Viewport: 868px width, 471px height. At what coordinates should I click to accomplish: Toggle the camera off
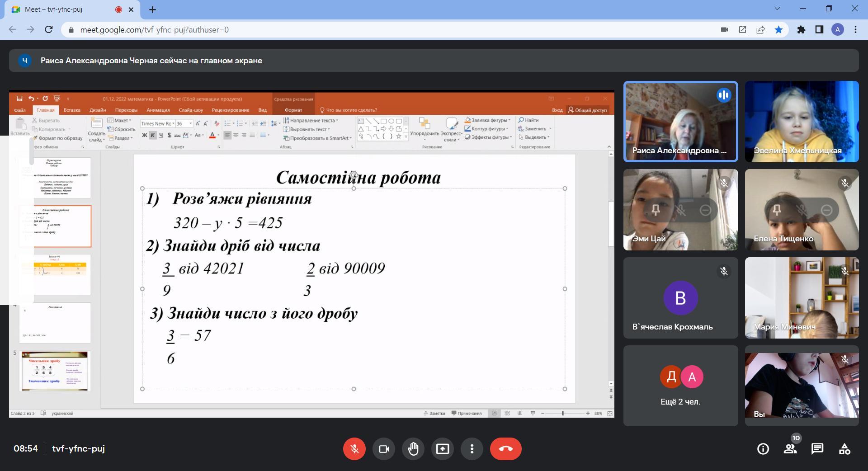tap(383, 449)
